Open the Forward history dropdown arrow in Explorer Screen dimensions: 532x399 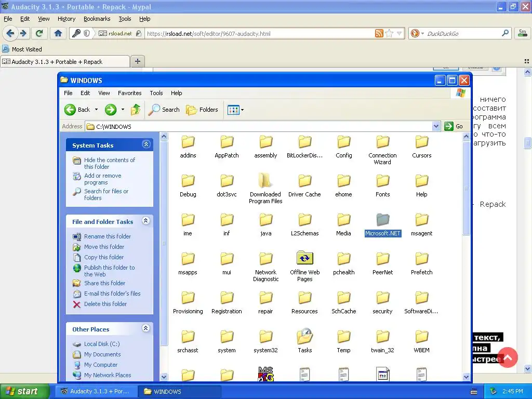click(x=123, y=110)
